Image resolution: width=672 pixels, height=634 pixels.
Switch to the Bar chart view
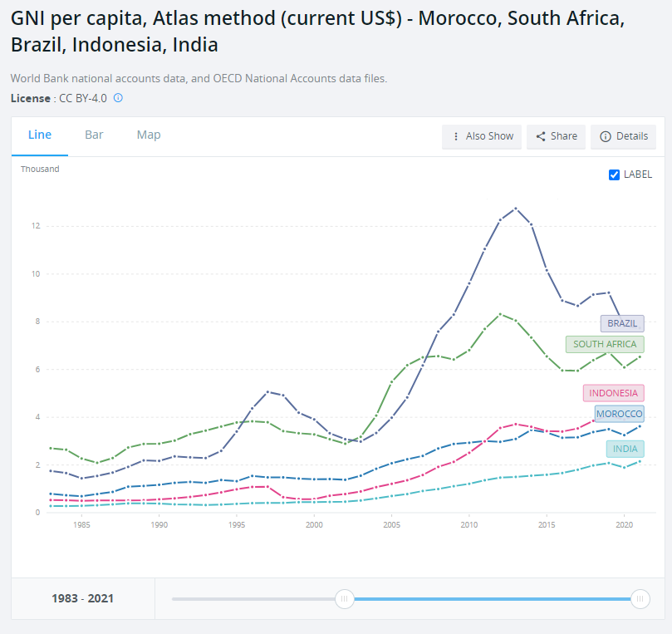(94, 134)
